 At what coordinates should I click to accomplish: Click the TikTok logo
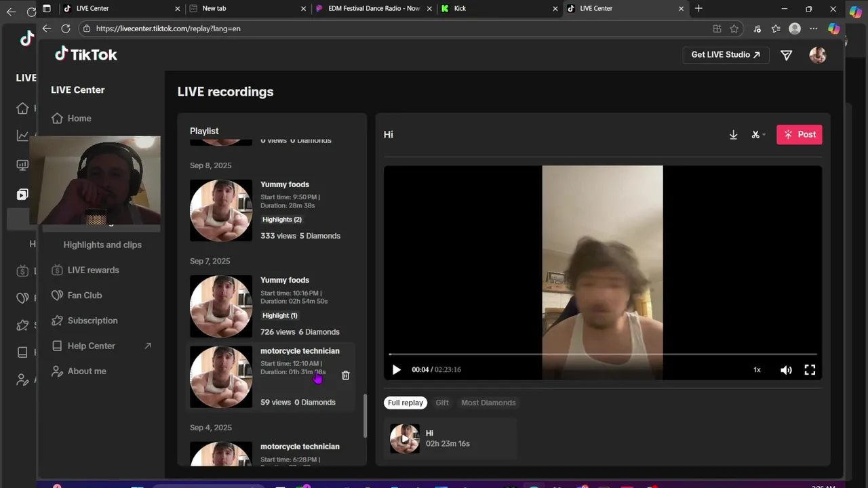86,54
